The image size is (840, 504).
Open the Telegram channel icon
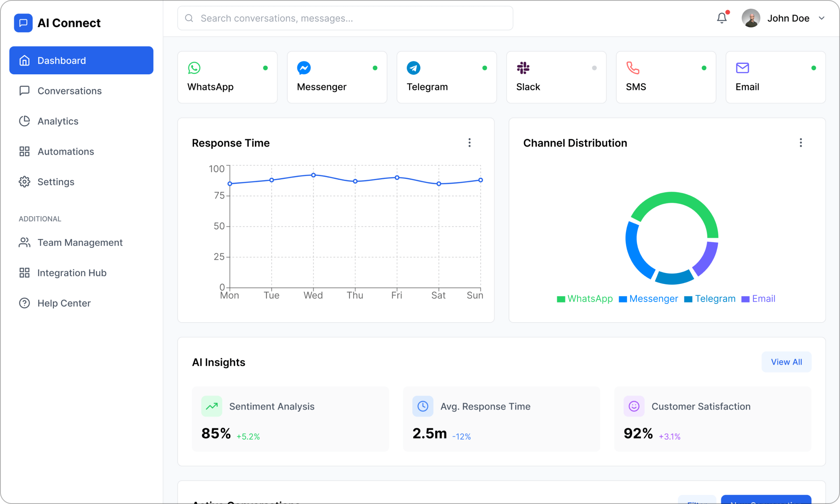pos(413,68)
